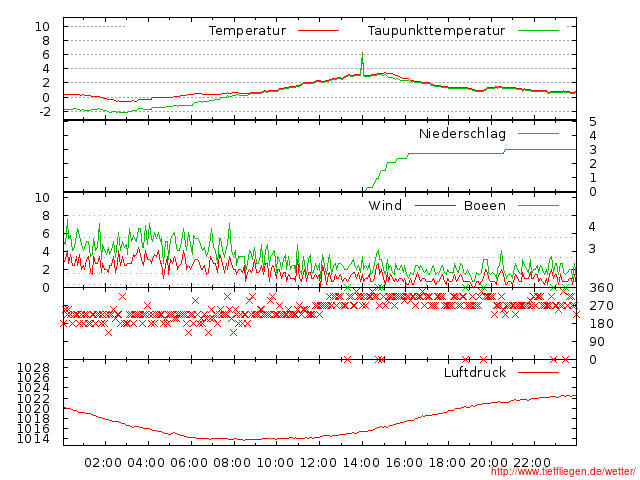Screen dimensions: 640x480
Task: Click the Luftdruck legend label
Action: coord(475,372)
